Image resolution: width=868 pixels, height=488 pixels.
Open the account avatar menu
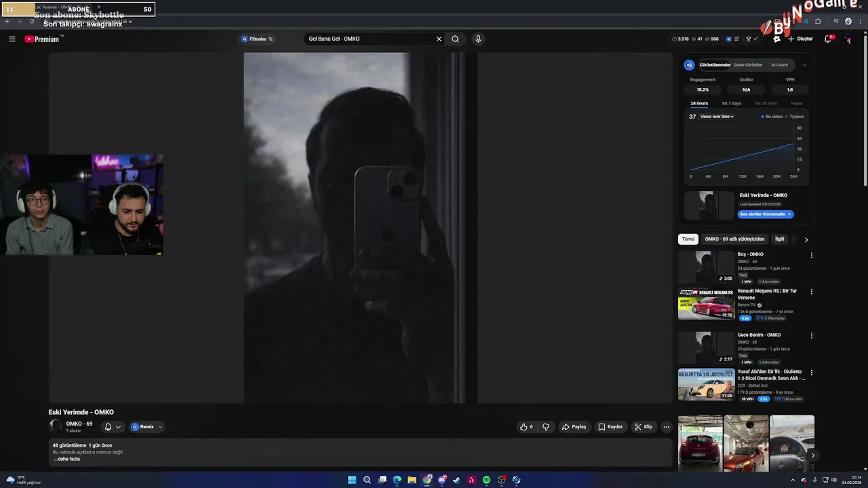pos(848,39)
